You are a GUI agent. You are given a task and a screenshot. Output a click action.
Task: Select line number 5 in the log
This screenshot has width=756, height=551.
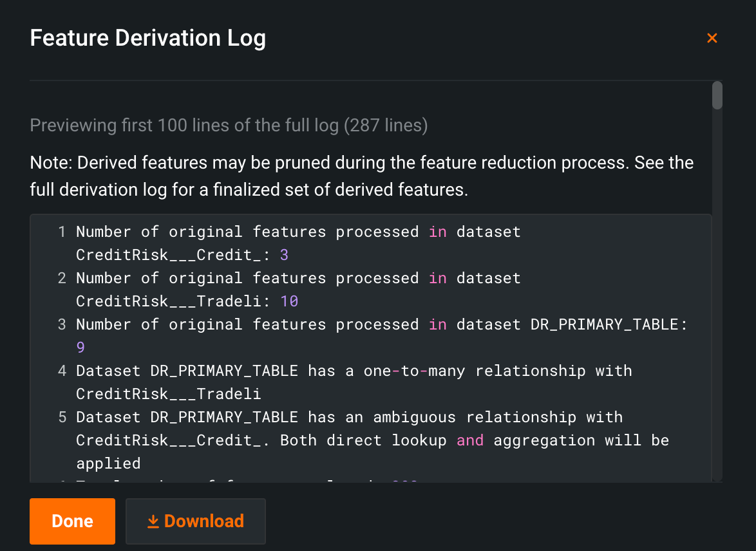(x=62, y=417)
